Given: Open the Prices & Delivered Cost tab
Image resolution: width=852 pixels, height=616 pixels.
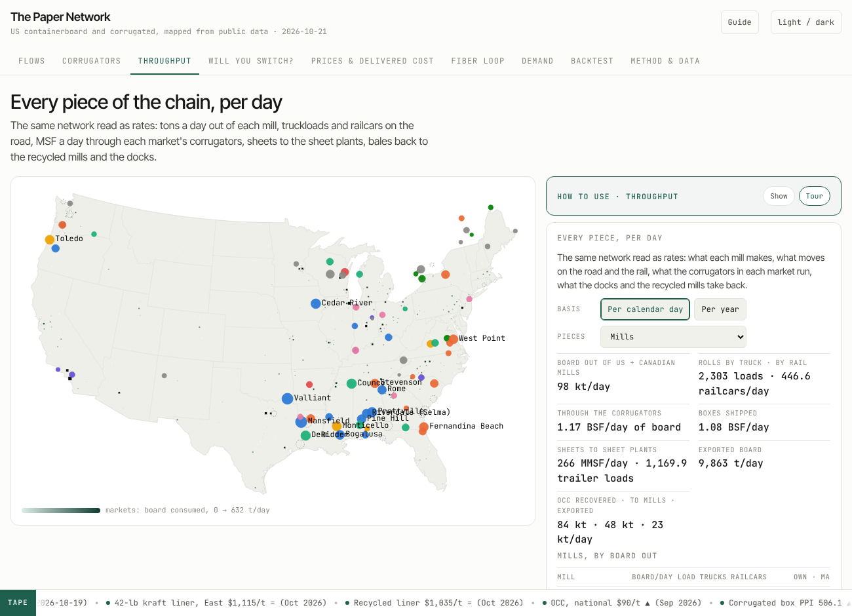Looking at the screenshot, I should coord(372,61).
